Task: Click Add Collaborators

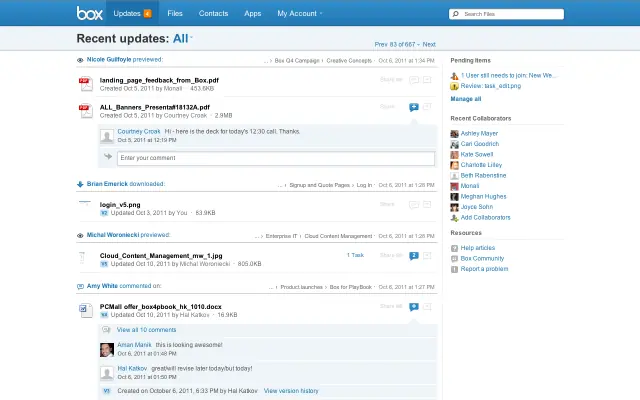Action: [x=485, y=218]
